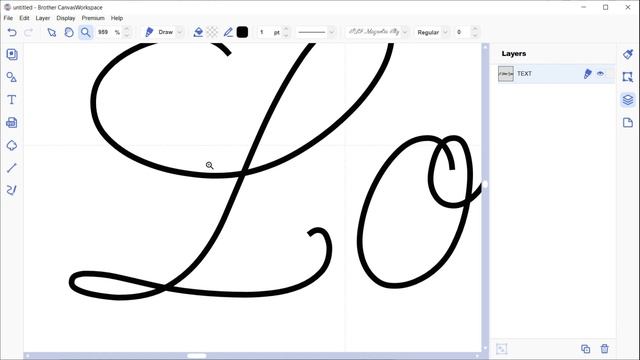Click the Layers panel heading

513,54
